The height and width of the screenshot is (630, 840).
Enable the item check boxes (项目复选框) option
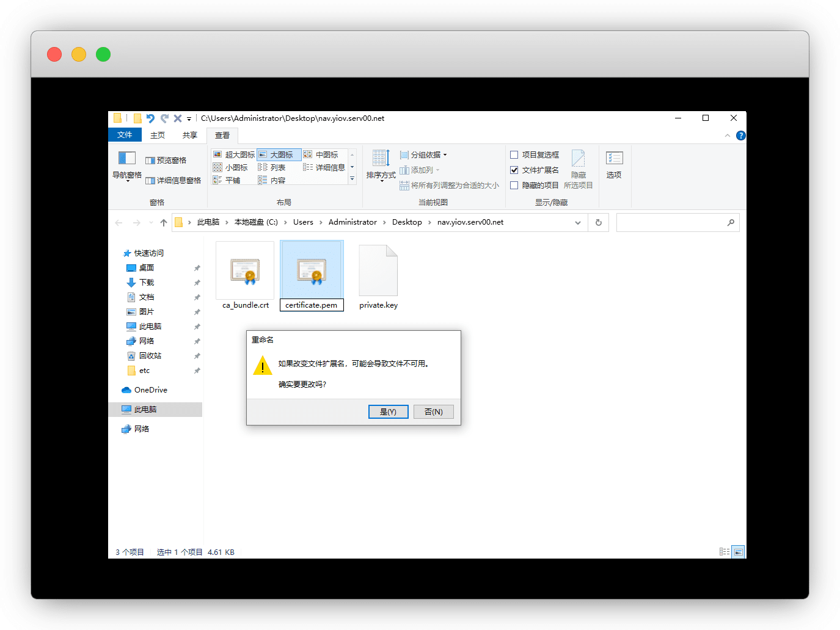[x=514, y=155]
